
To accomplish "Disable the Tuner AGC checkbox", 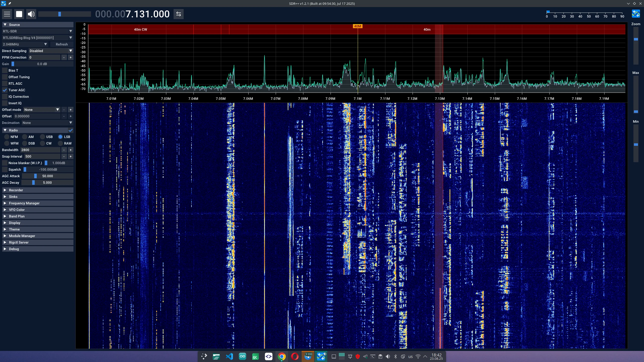I will [5, 90].
